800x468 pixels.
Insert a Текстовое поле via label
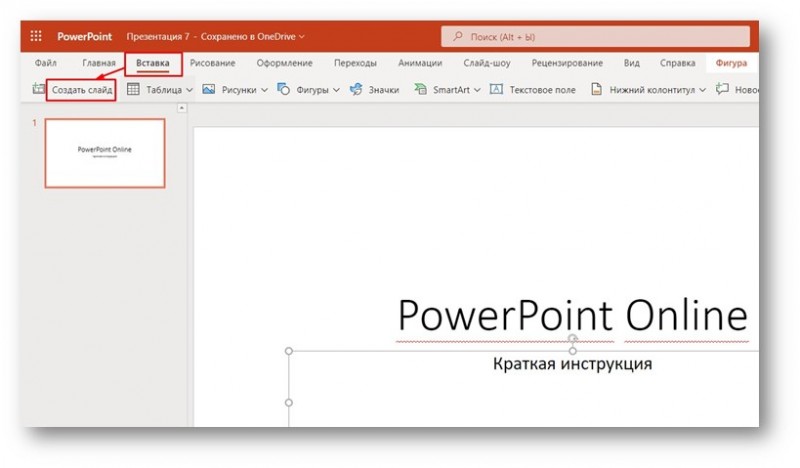pos(542,90)
